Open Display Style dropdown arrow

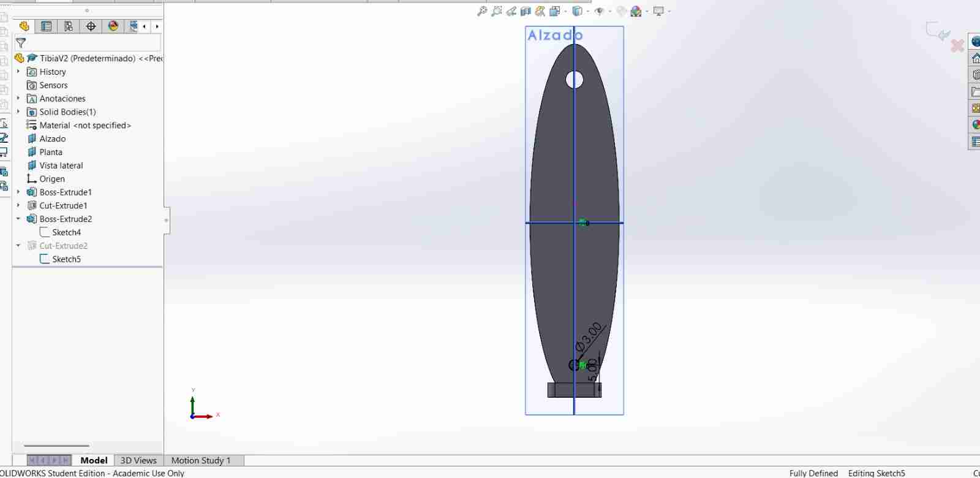point(587,12)
